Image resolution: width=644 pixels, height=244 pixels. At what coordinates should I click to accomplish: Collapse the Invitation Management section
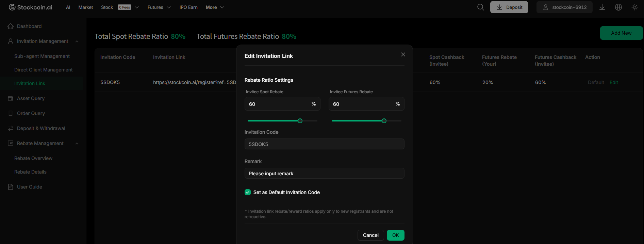point(77,41)
